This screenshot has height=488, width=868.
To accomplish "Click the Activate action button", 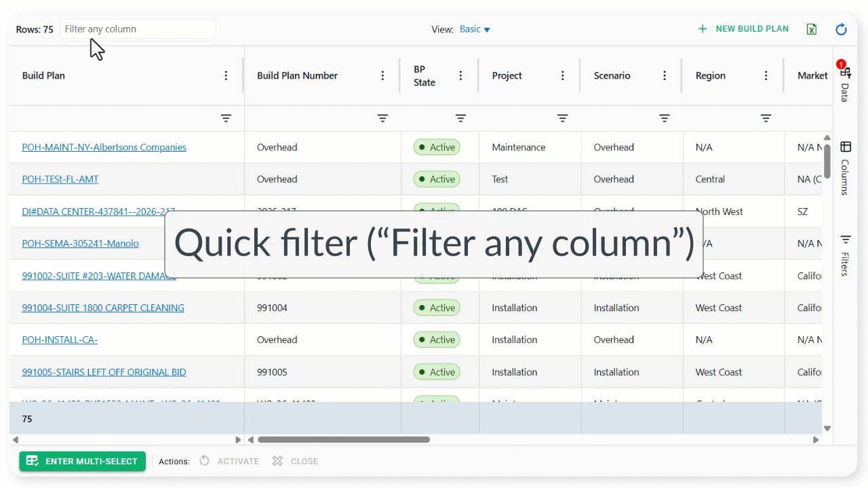I will pos(229,461).
